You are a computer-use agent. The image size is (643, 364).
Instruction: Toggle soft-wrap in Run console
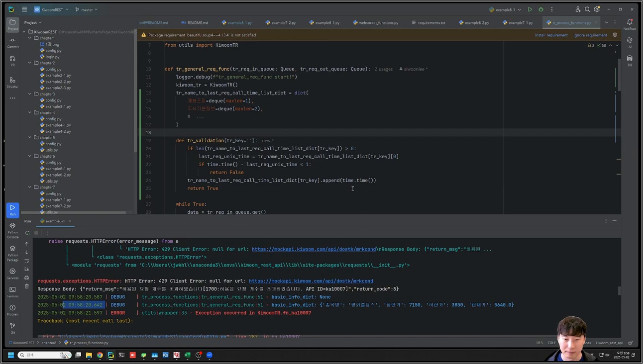click(27, 261)
